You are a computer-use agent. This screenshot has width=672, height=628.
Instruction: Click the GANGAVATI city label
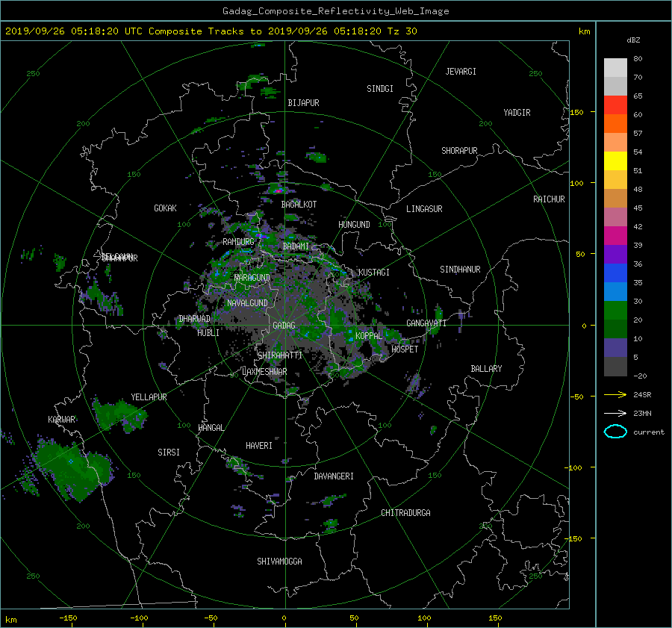pyautogui.click(x=426, y=323)
